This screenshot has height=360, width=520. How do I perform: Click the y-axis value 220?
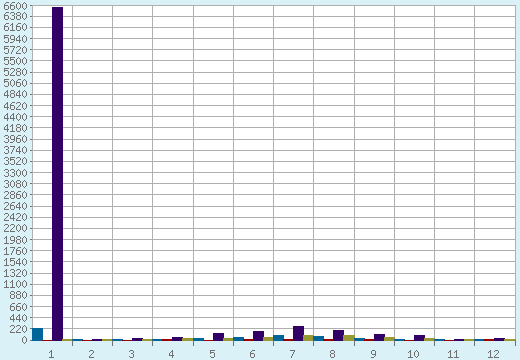[x=18, y=329]
